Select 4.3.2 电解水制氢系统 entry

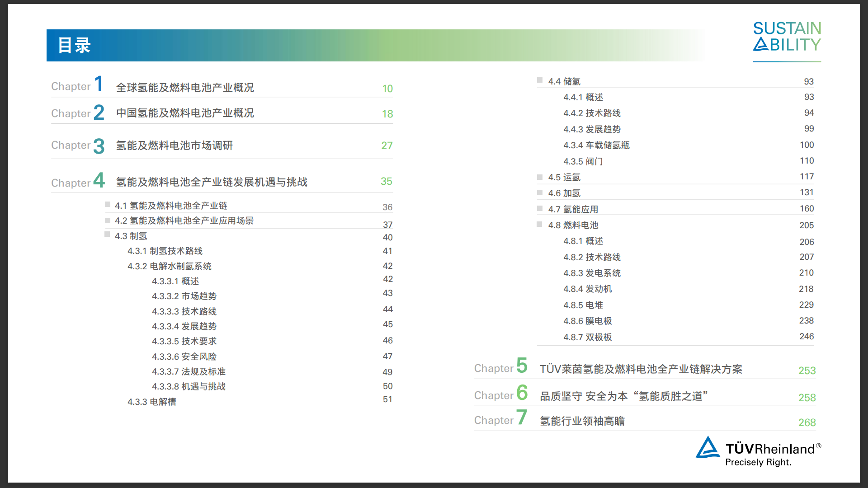pyautogui.click(x=169, y=266)
